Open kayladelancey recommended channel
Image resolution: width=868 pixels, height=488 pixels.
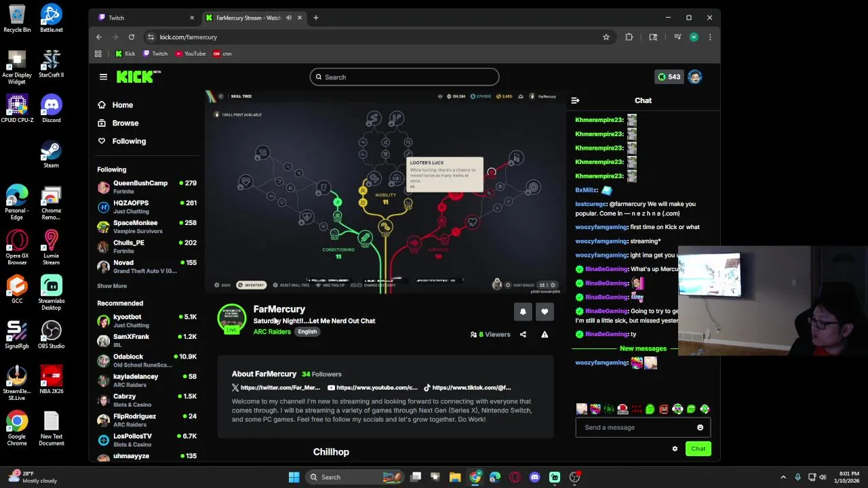pyautogui.click(x=146, y=380)
